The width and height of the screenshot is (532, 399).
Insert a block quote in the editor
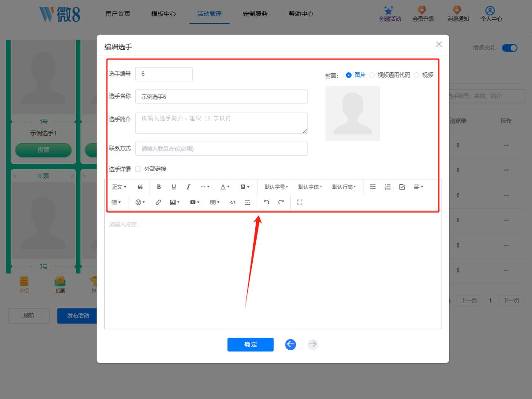point(141,187)
